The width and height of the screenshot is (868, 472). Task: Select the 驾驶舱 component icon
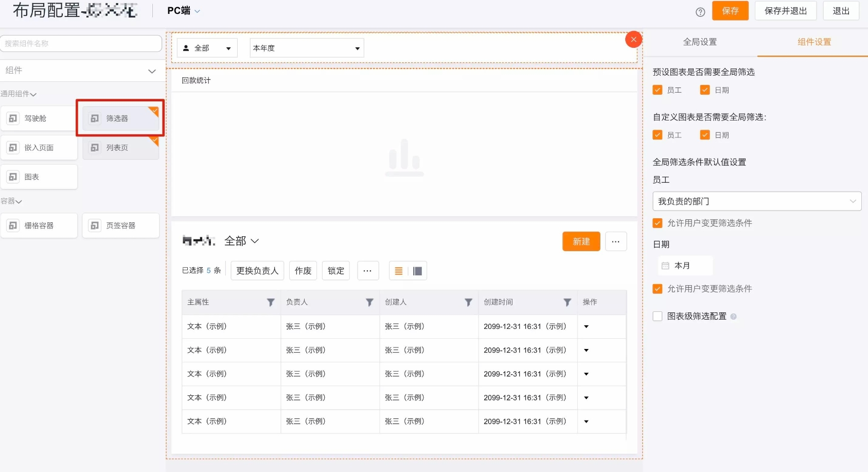tap(13, 118)
